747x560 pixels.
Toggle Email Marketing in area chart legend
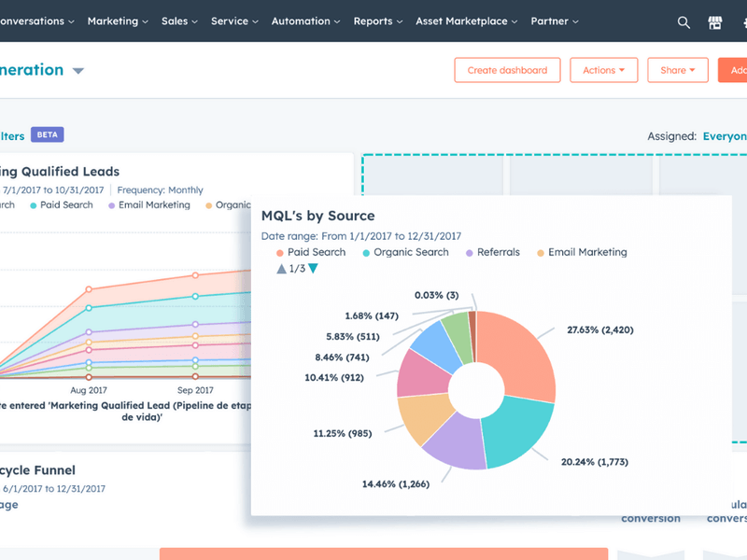(x=149, y=205)
